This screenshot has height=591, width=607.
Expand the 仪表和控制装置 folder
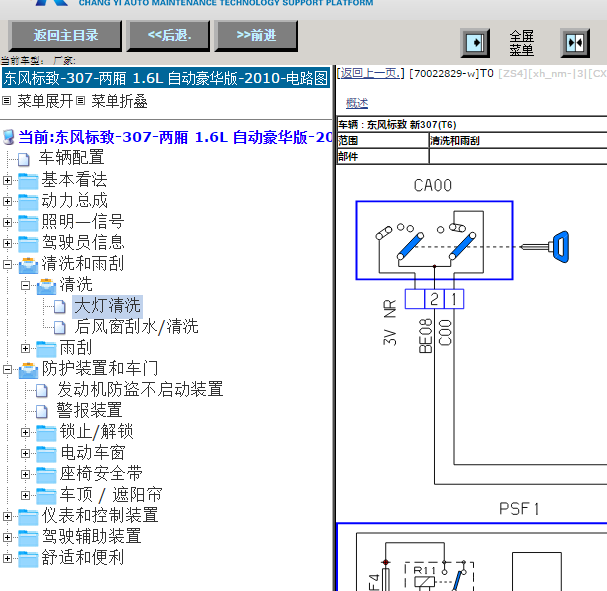pyautogui.click(x=7, y=516)
